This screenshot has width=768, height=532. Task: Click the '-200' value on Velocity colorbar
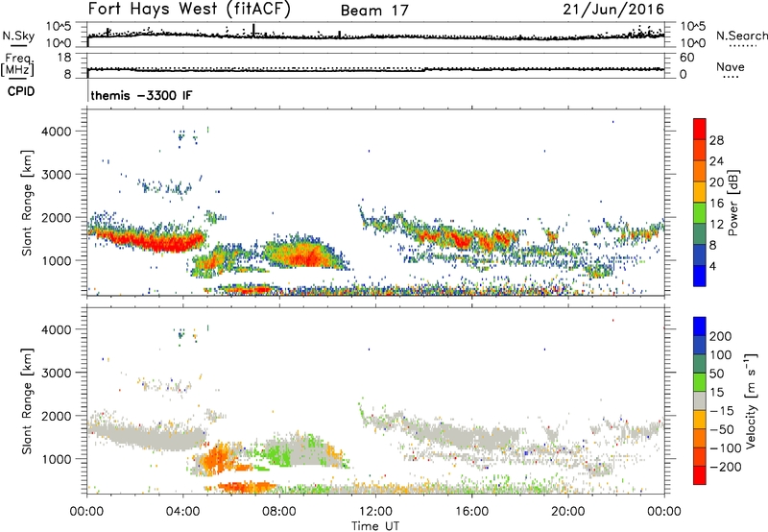click(726, 467)
